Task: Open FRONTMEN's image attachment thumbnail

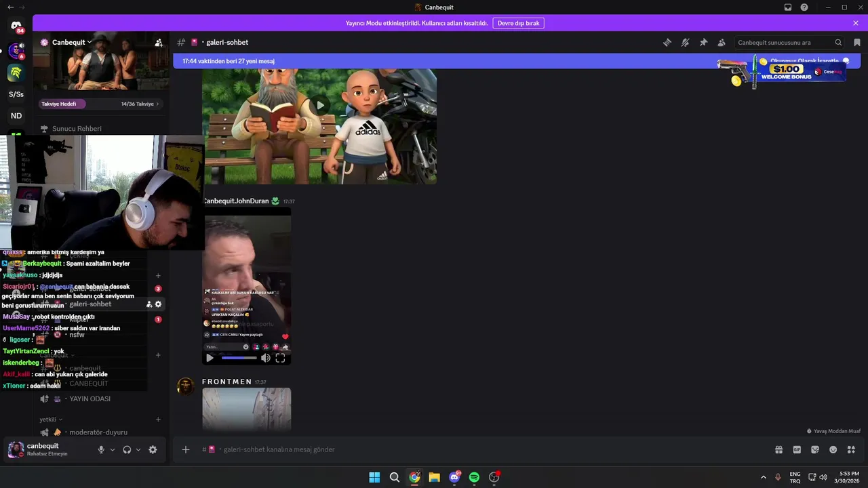Action: (x=247, y=409)
